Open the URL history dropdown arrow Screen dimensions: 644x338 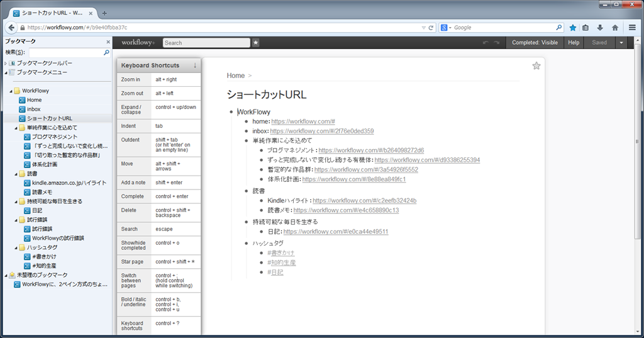pos(423,28)
